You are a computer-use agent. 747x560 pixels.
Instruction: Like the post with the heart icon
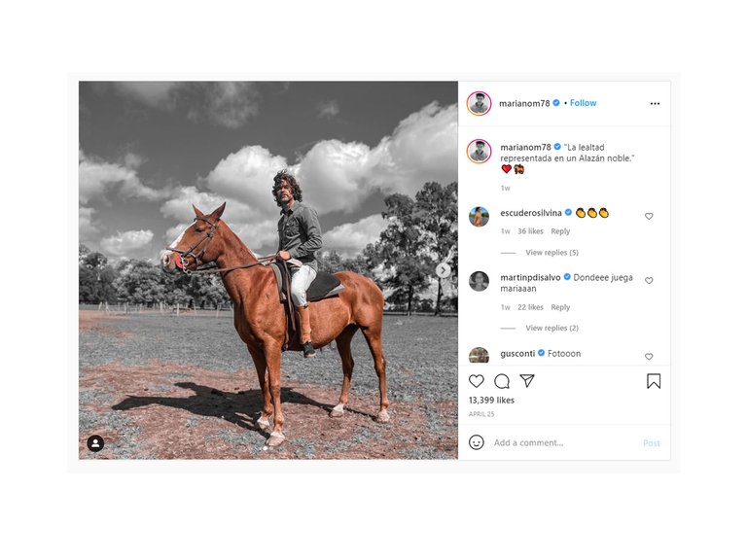point(476,381)
